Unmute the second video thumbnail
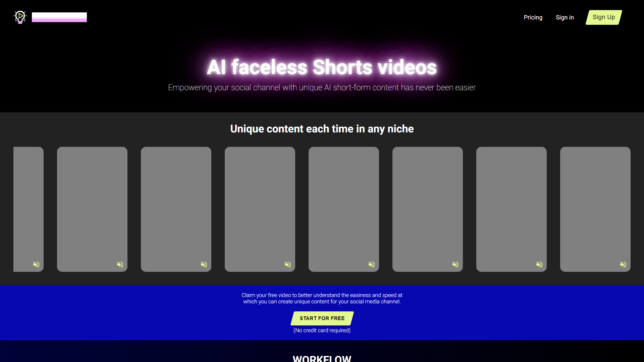Viewport: 644px width, 362px height. tap(120, 264)
